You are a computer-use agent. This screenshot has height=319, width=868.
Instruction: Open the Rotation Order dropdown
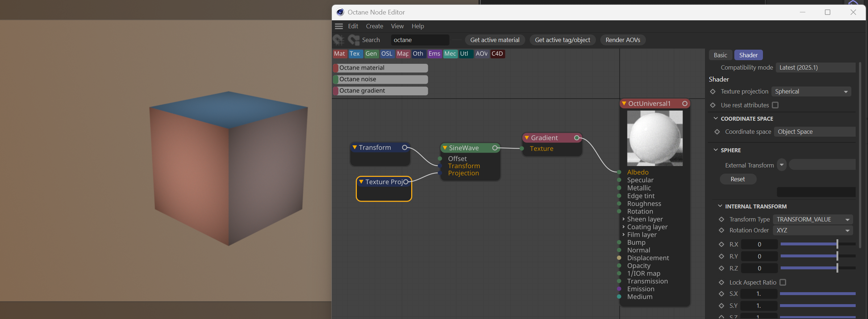[x=813, y=230]
